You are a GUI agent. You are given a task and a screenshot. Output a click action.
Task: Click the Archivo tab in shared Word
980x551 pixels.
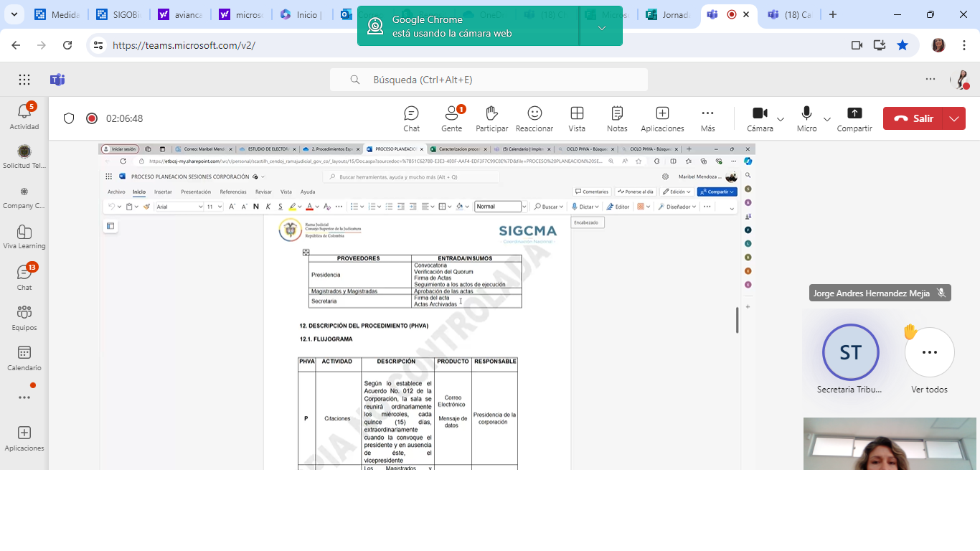click(116, 192)
